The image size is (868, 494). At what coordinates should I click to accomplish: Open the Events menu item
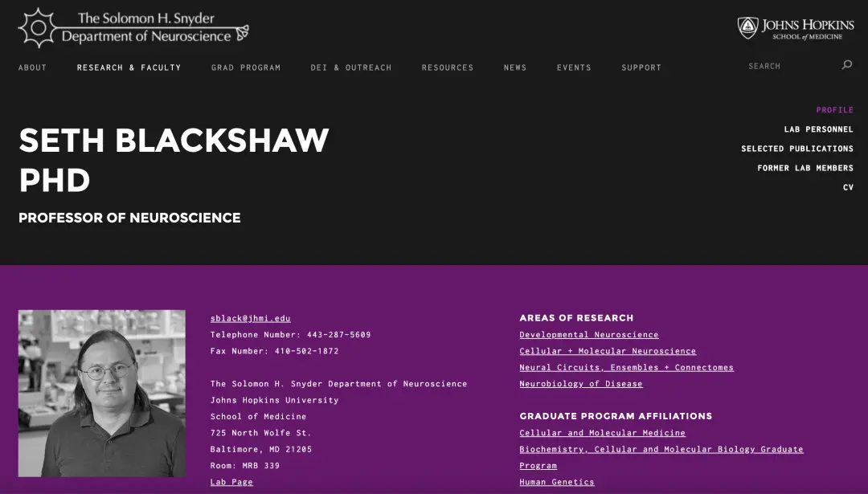coord(574,67)
